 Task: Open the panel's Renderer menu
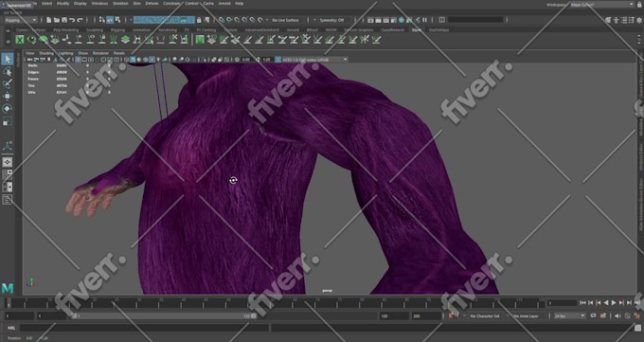(100, 53)
